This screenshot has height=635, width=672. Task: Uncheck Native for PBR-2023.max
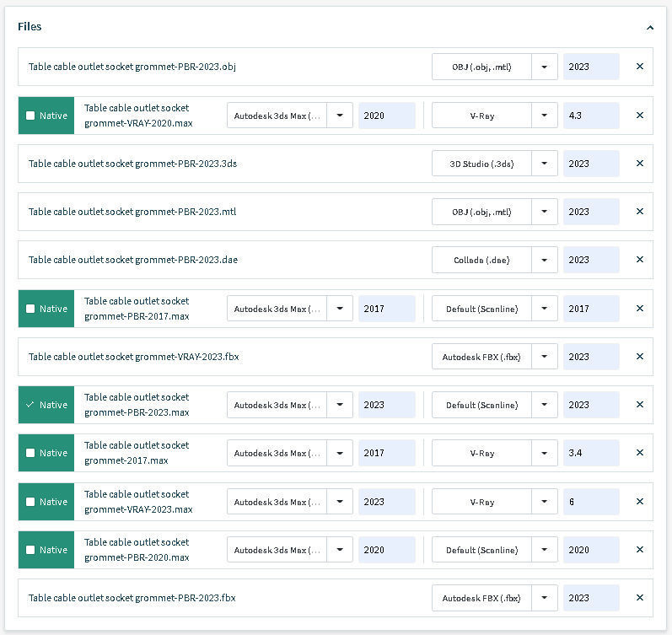point(31,405)
